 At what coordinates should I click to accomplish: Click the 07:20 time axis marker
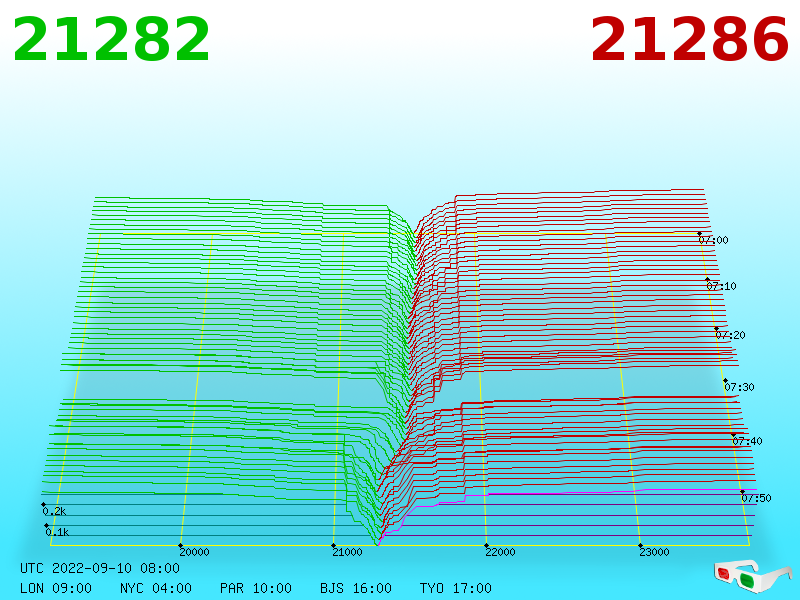[731, 335]
